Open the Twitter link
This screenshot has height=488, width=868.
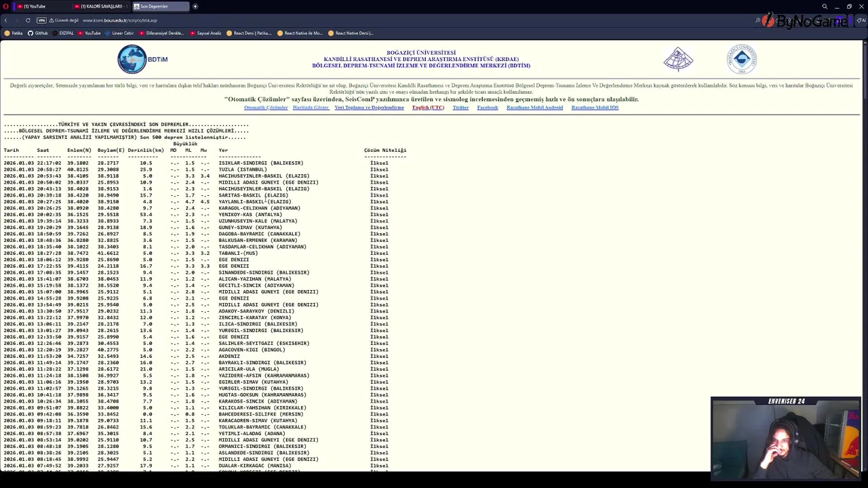pos(460,108)
